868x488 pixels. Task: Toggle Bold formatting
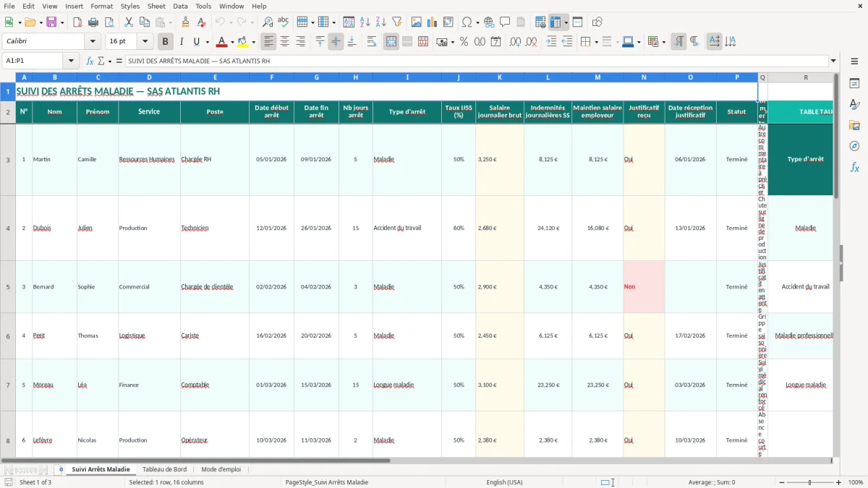pos(165,42)
